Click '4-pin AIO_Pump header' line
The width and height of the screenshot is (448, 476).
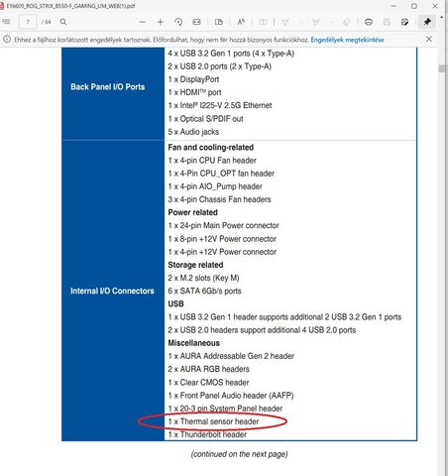[x=215, y=186]
